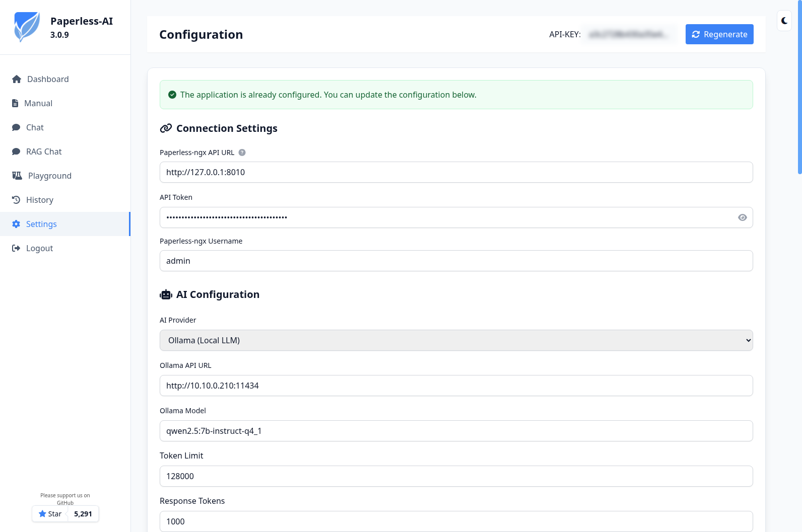802x532 pixels.
Task: Click the version number 3.0.9
Action: tap(59, 35)
